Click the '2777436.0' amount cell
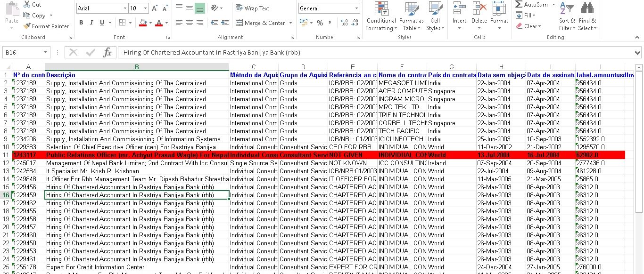 [600, 163]
